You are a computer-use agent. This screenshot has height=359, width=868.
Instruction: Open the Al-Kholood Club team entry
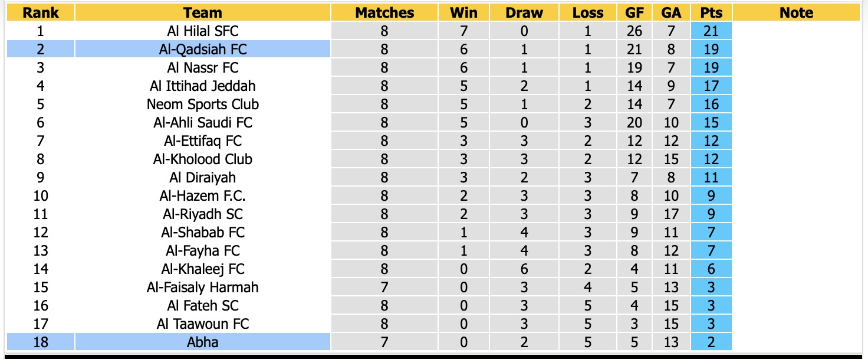coord(203,159)
